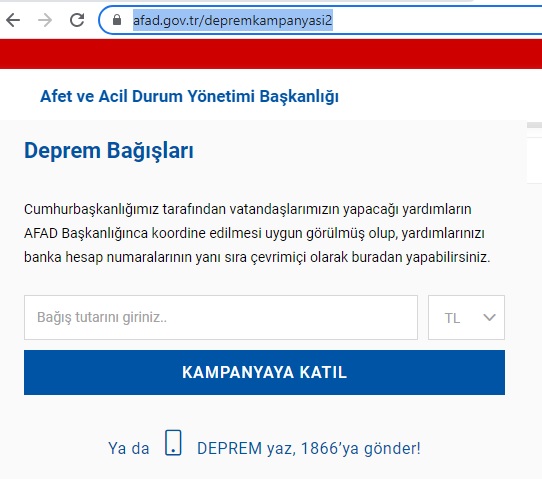This screenshot has height=479, width=542.
Task: Click the white side panel at right
Action: (534, 160)
